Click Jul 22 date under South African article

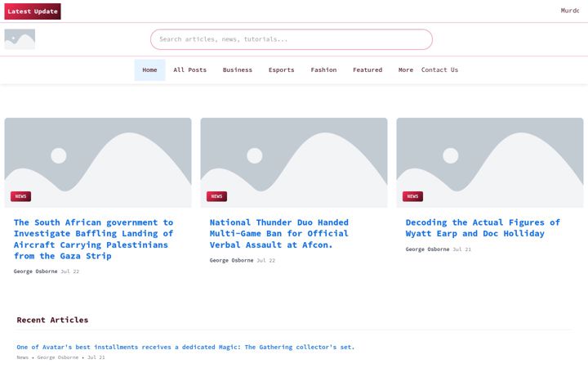(x=70, y=272)
